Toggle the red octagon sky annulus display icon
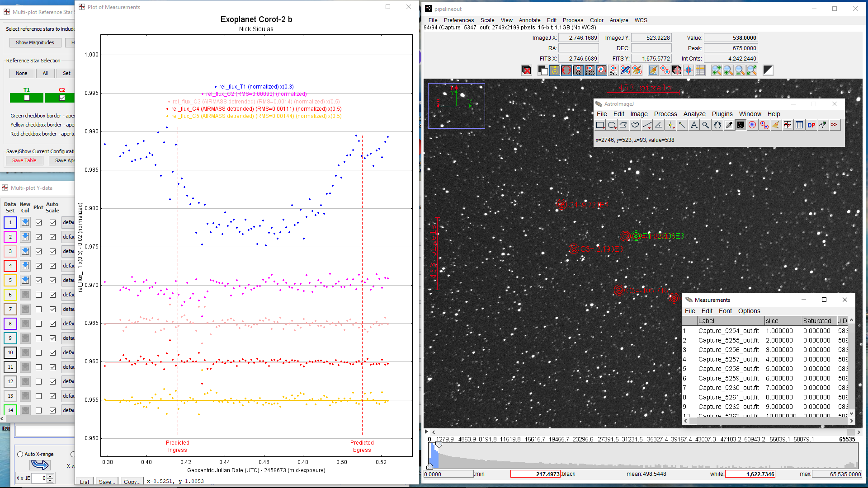This screenshot has width=868, height=488. [566, 70]
